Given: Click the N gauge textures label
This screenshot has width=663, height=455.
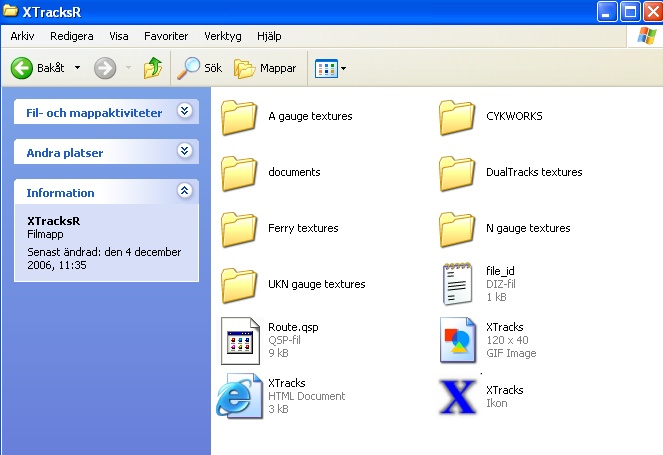Looking at the screenshot, I should (528, 228).
